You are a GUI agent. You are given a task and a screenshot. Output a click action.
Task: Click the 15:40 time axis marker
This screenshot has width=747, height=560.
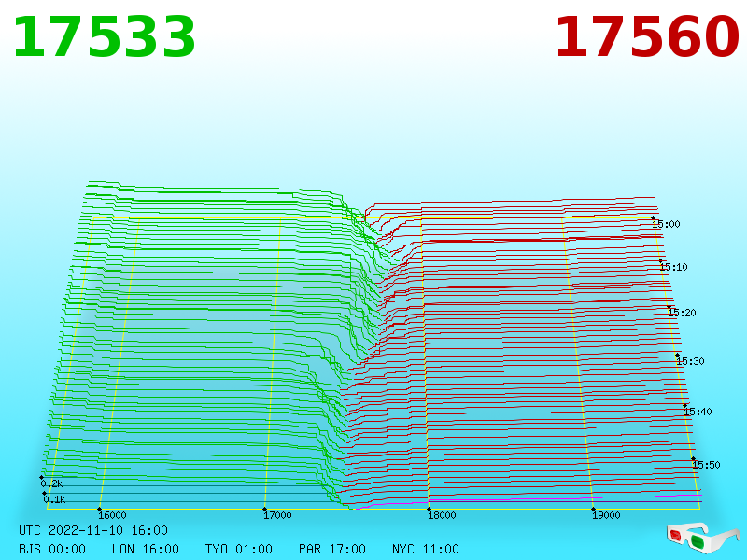click(x=698, y=412)
